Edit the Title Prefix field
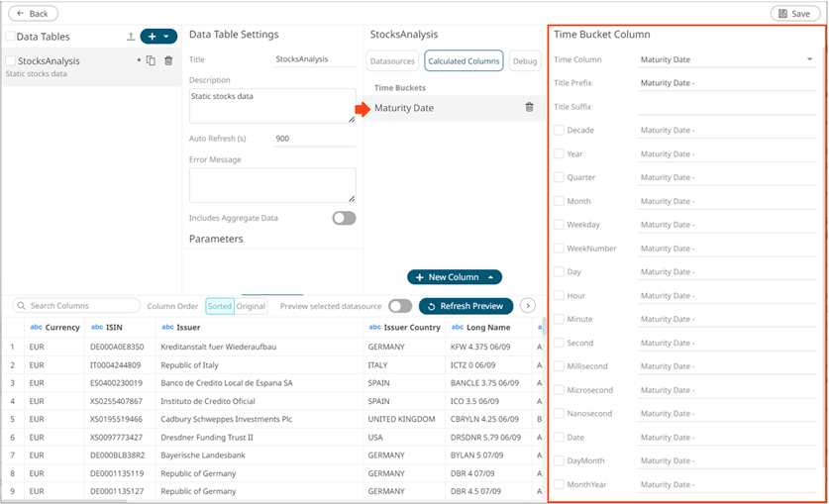 point(727,83)
